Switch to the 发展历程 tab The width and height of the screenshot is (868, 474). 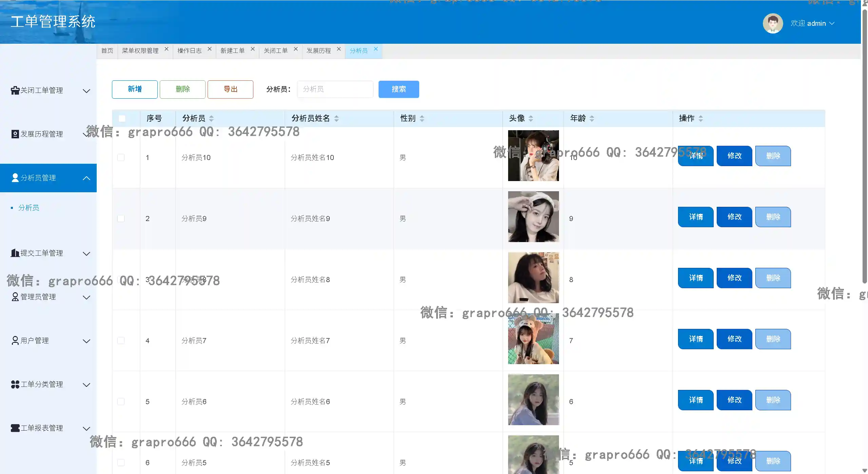click(x=319, y=51)
